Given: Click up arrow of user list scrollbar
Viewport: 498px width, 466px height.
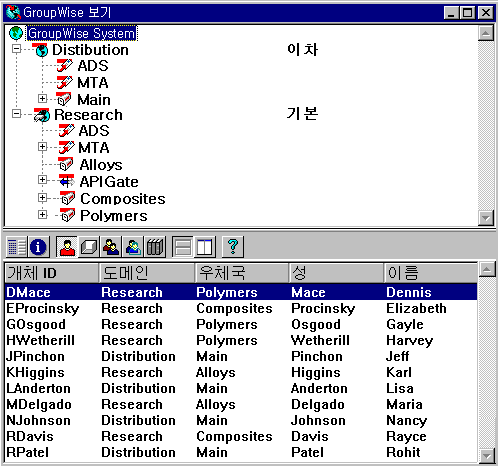Looking at the screenshot, I should pos(487,269).
